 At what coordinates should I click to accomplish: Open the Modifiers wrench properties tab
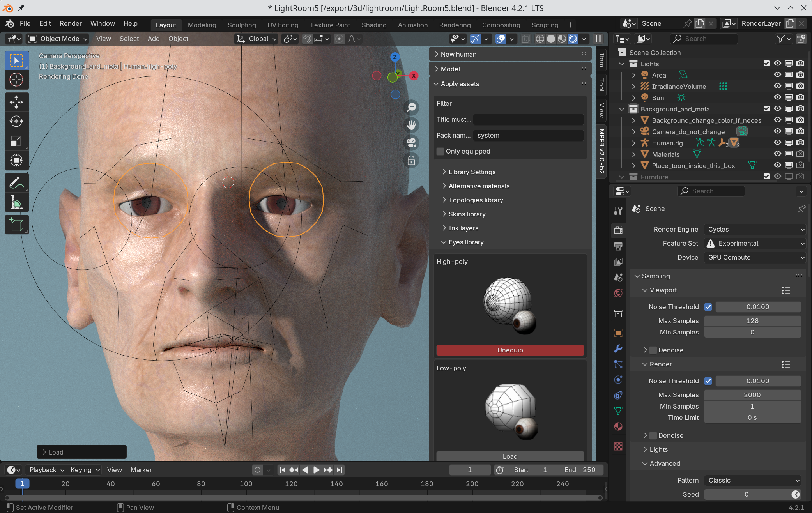[618, 348]
